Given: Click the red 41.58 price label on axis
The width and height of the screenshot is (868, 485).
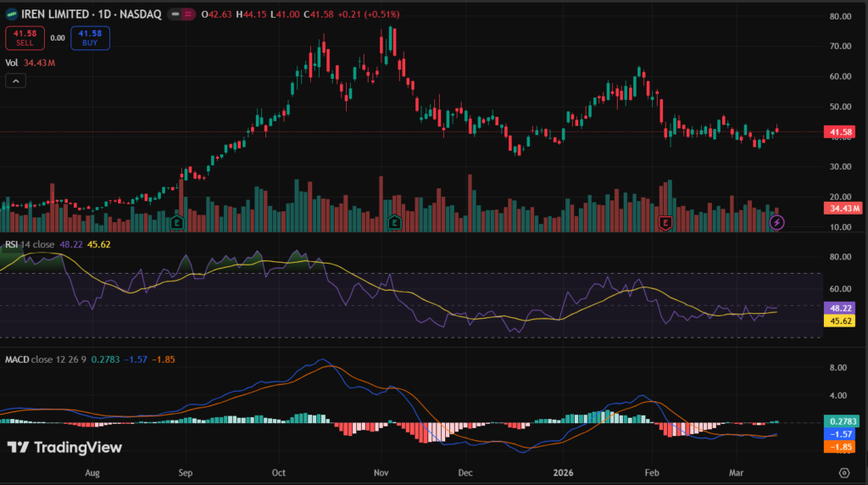Looking at the screenshot, I should click(x=843, y=132).
